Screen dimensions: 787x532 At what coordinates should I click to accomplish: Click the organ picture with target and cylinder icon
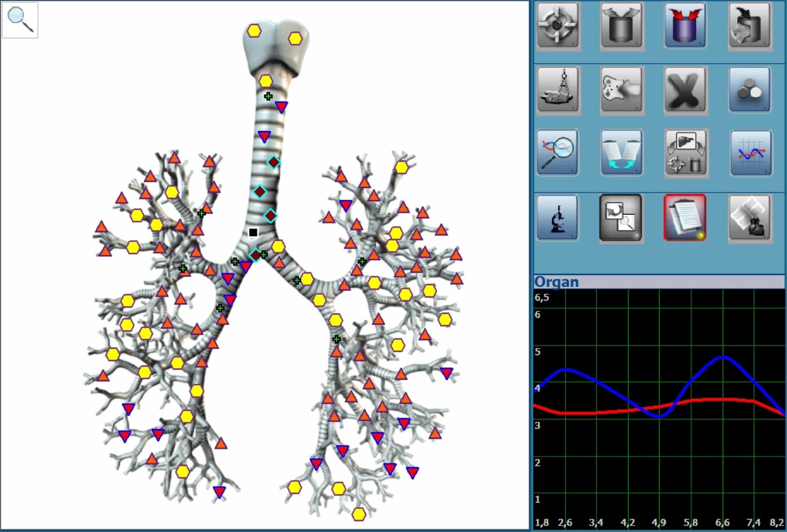[685, 153]
